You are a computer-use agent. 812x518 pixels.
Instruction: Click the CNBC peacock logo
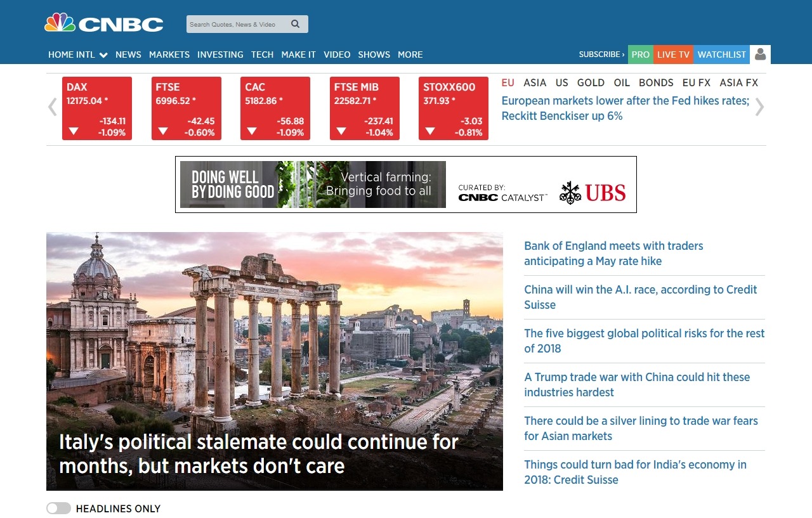(60, 22)
